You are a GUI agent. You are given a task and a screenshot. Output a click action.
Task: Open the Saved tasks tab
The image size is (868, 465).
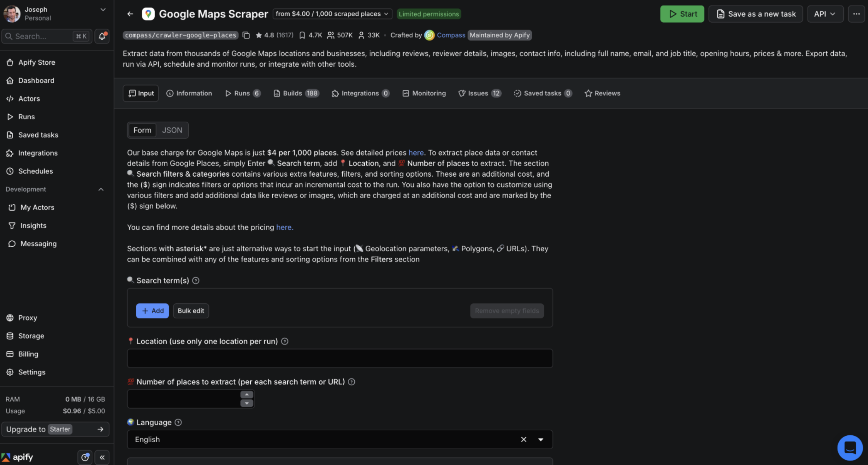(543, 93)
